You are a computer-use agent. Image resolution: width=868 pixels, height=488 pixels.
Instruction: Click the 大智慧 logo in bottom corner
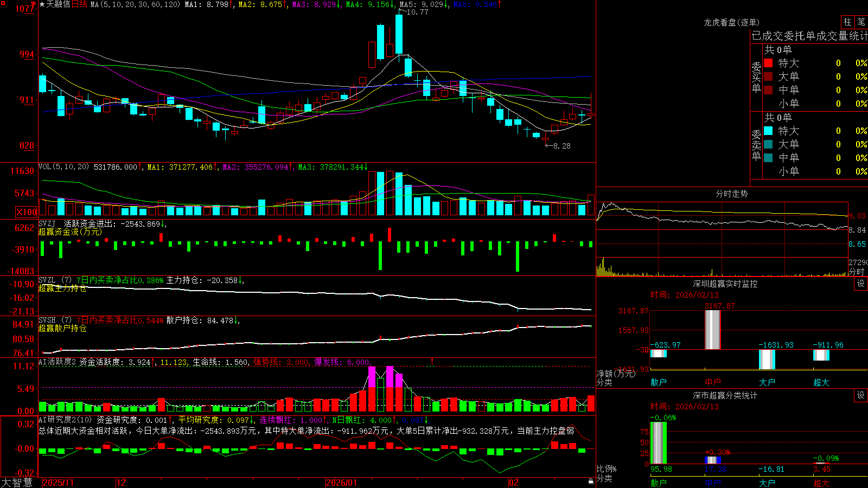[x=17, y=483]
